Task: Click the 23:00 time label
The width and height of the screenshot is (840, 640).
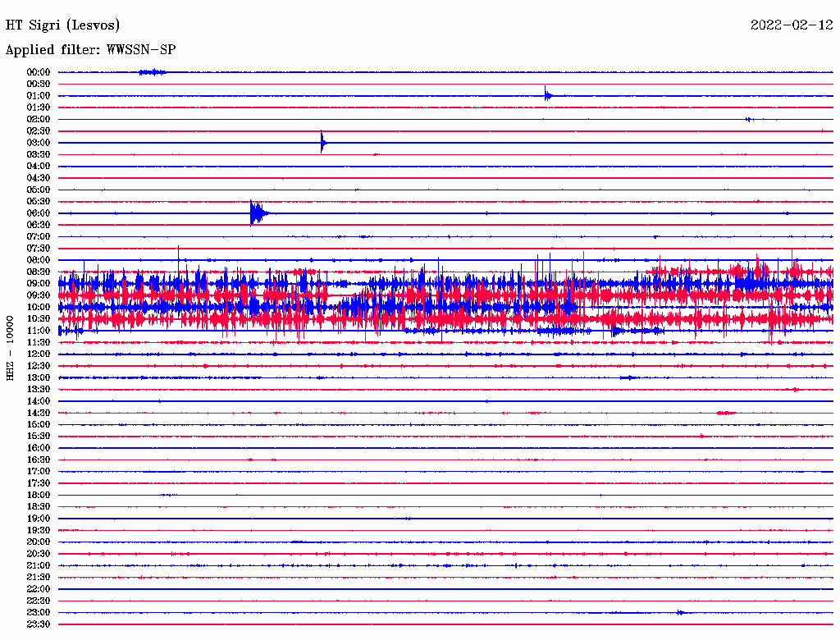Action: [x=39, y=613]
